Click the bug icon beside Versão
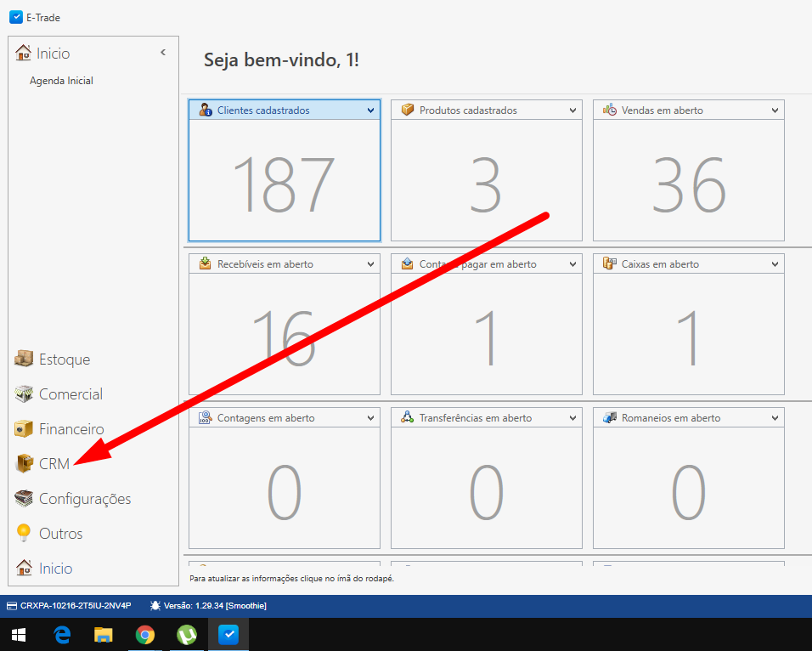812x651 pixels. [x=155, y=605]
